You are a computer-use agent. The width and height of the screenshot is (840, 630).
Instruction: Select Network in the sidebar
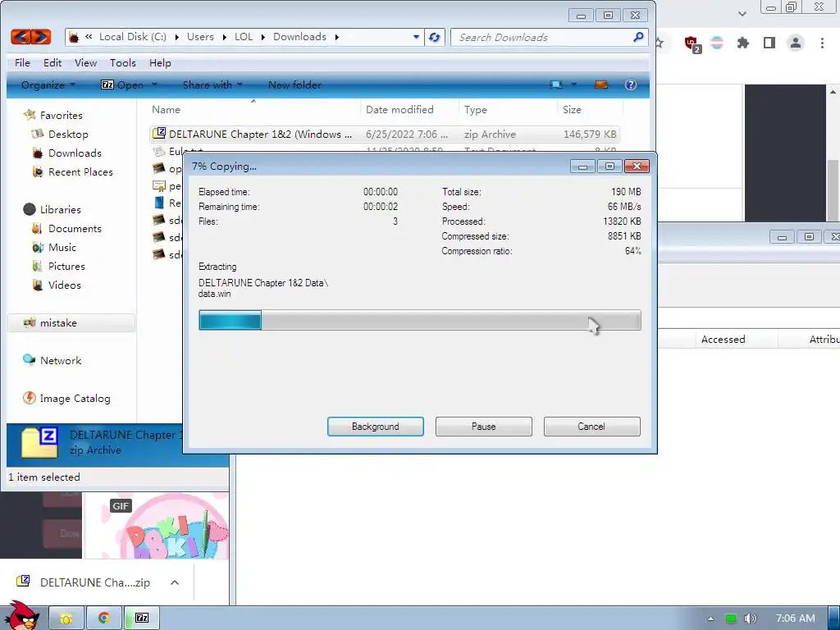[x=52, y=361]
